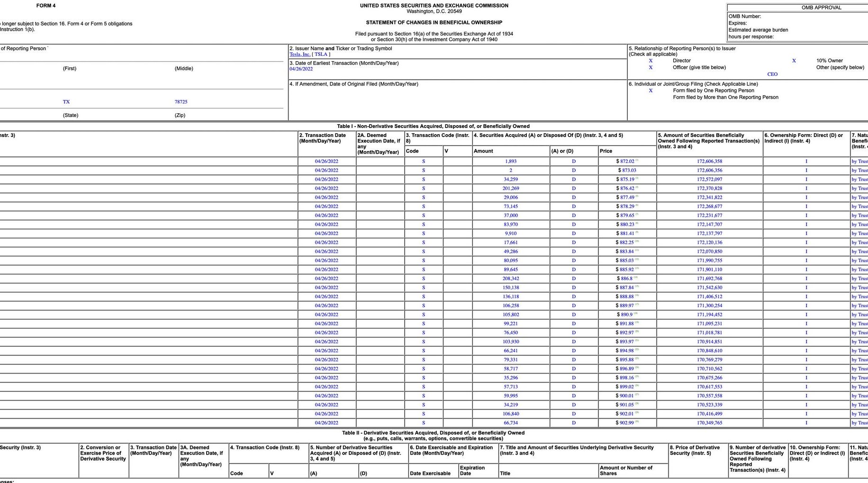Screen dimensions: 868x483
Task: Click the zip code 78725
Action: click(181, 102)
